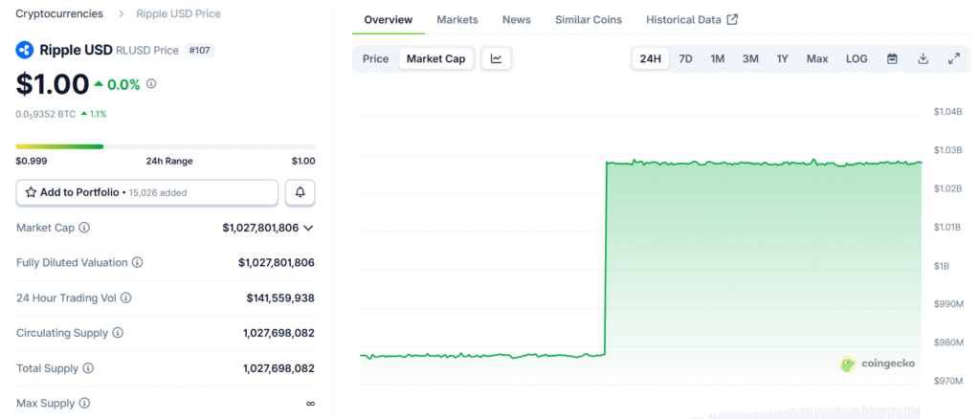Open the Similar Coins tab

[x=589, y=20]
